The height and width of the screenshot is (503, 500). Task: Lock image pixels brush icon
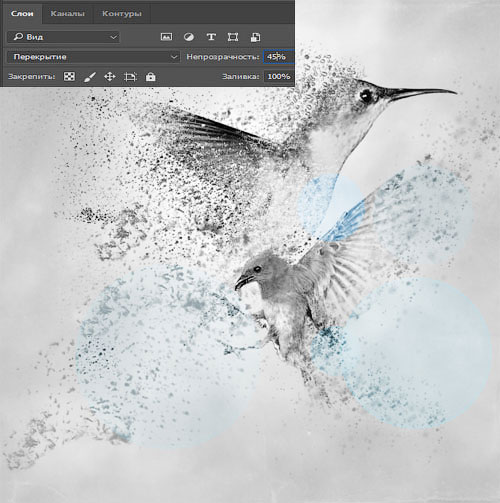(89, 77)
